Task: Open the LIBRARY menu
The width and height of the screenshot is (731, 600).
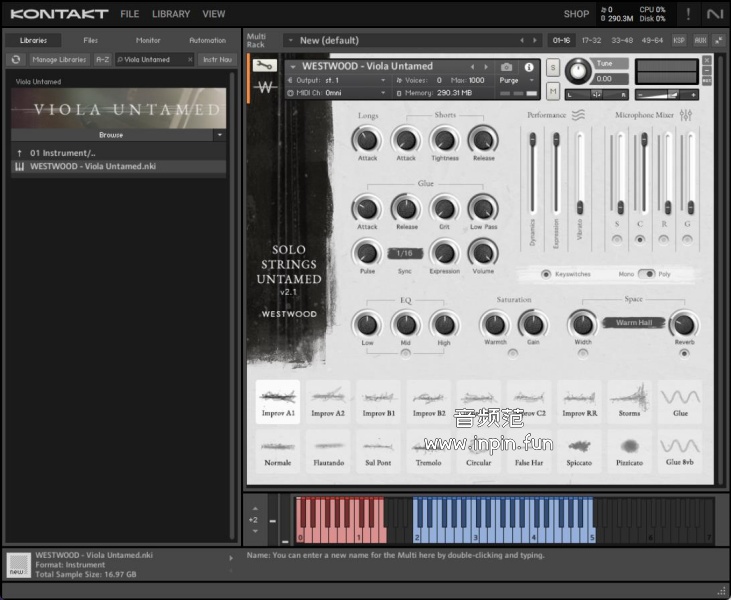Action: [171, 14]
